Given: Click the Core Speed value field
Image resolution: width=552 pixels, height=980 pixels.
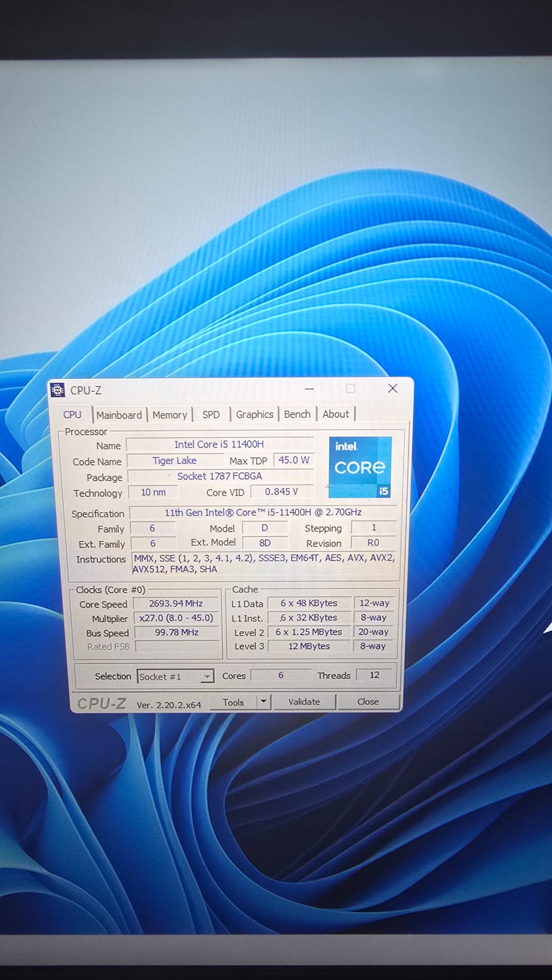Looking at the screenshot, I should 176,604.
